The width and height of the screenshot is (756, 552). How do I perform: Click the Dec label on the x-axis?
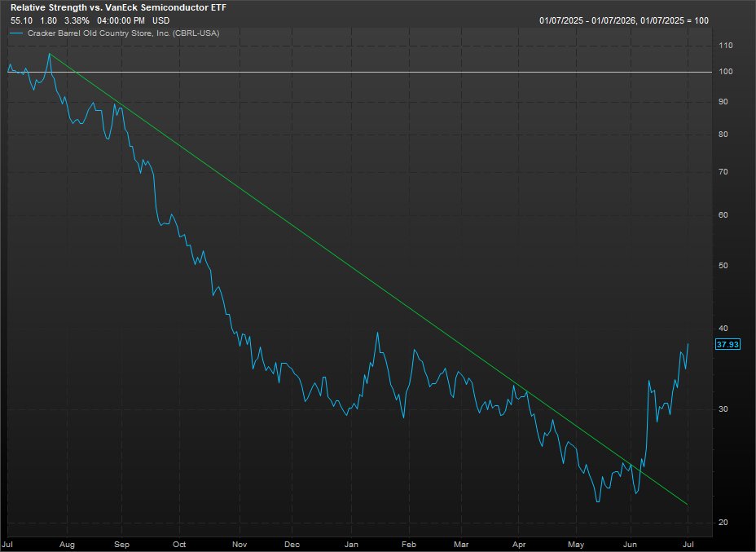pos(292,545)
